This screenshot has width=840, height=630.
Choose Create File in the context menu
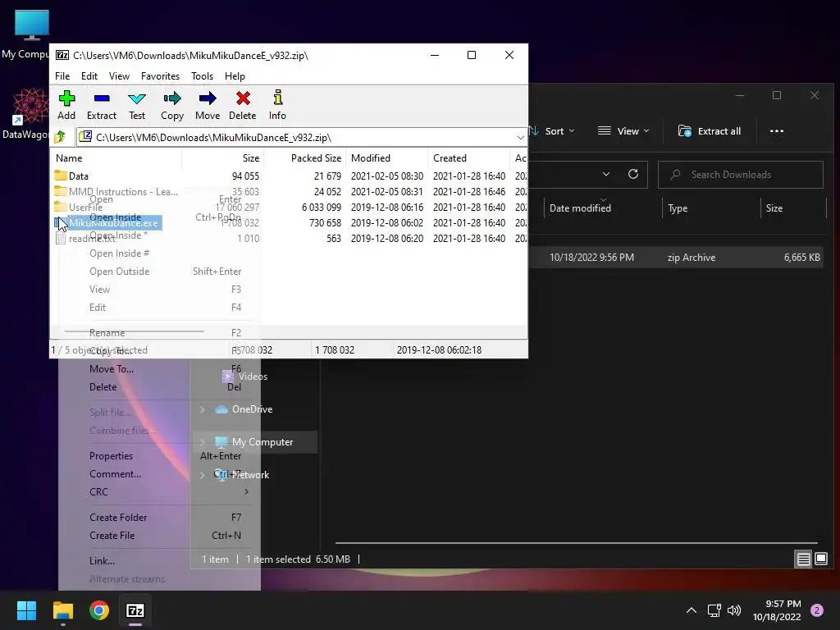coord(160,535)
